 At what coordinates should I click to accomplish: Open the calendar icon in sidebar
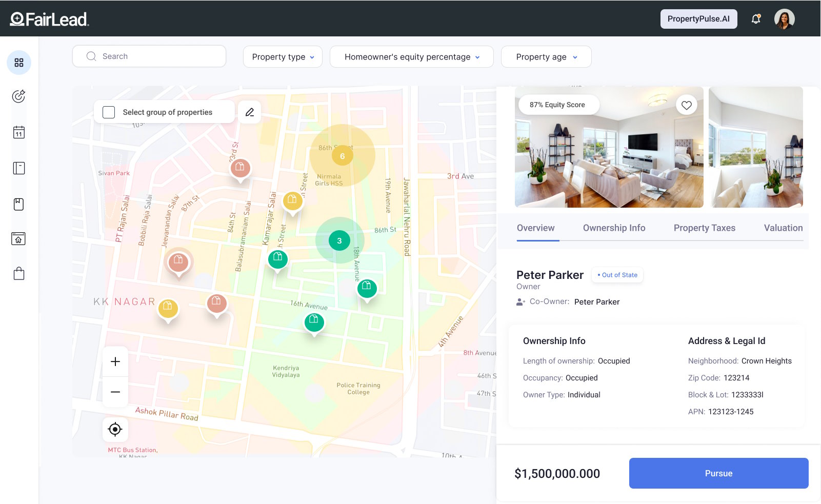19,133
